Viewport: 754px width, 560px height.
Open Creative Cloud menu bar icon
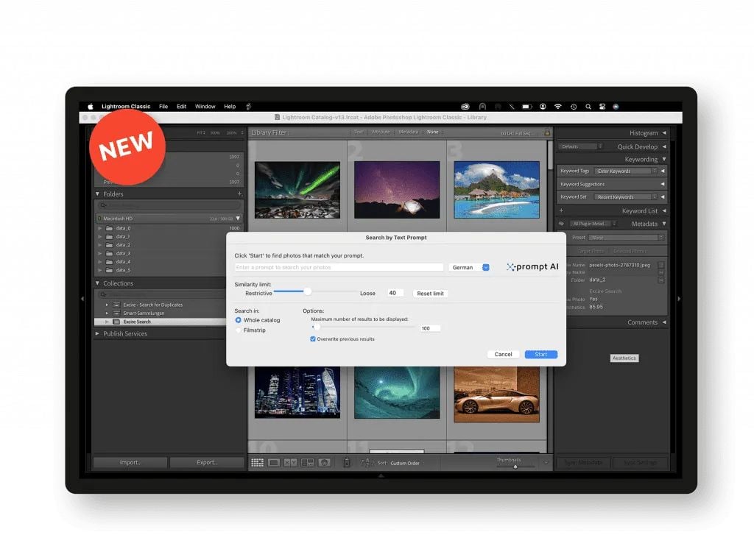coord(465,107)
